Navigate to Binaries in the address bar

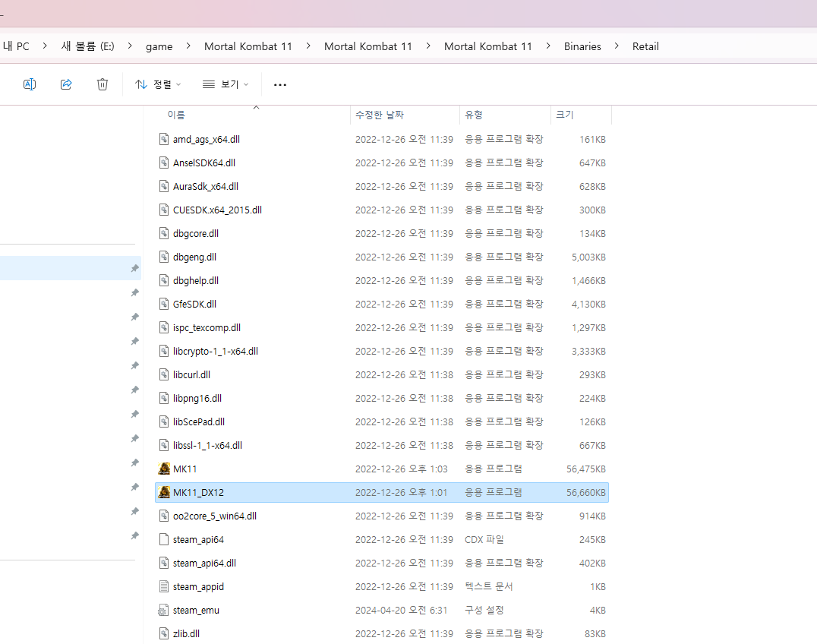(582, 46)
